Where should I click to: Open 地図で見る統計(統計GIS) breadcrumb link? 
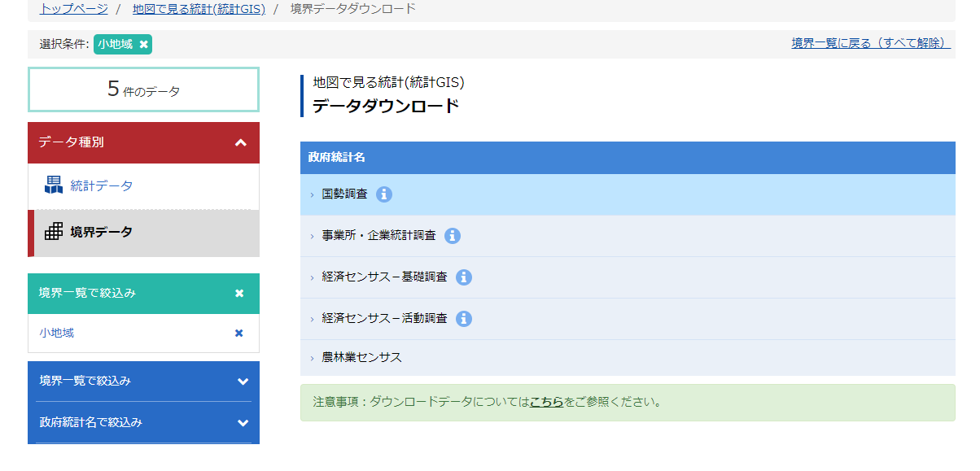pyautogui.click(x=199, y=9)
